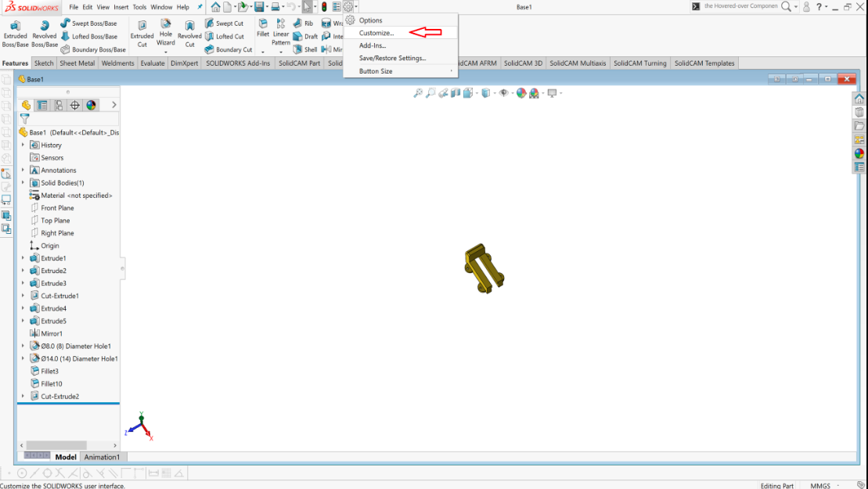Switch to the Evaluate tab
This screenshot has height=489, width=868.
(x=152, y=63)
